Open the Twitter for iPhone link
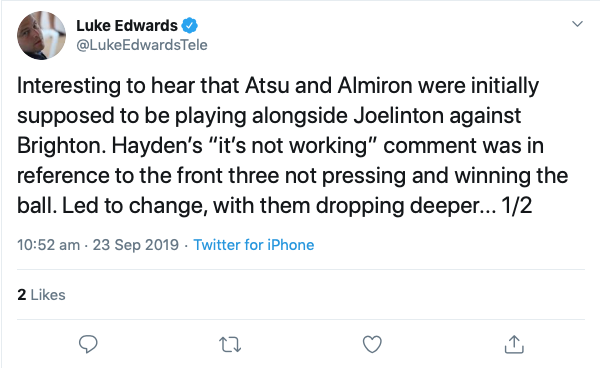Screen dimensions: 600x368 tap(254, 245)
